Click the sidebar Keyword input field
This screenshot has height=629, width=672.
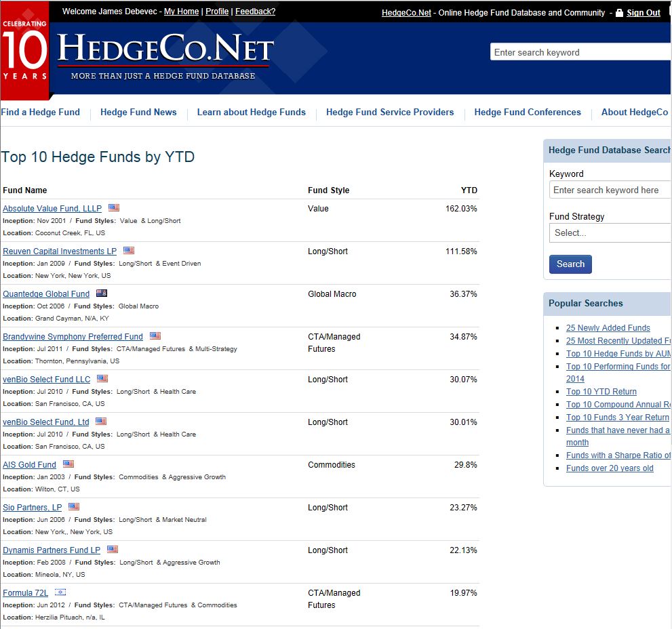coord(610,190)
